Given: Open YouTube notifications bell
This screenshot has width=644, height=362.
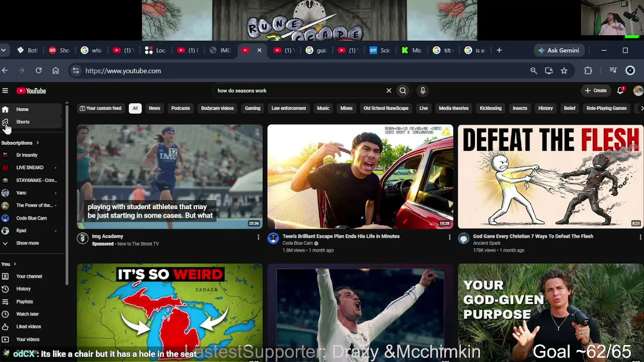Looking at the screenshot, I should pos(621,90).
